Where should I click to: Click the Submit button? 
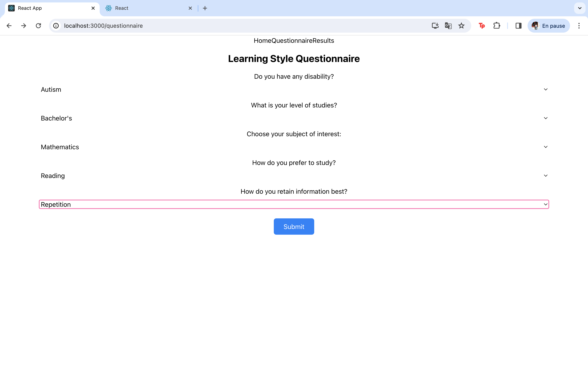(x=294, y=227)
